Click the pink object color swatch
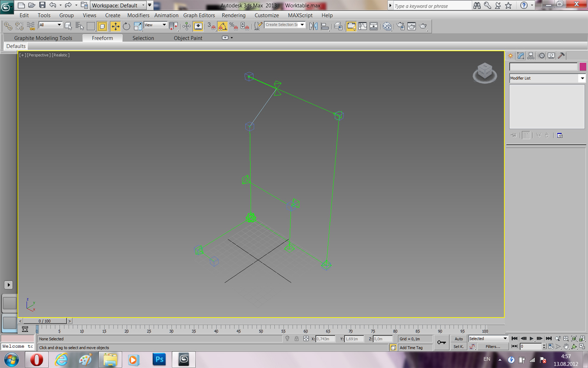588x368 pixels. 582,67
